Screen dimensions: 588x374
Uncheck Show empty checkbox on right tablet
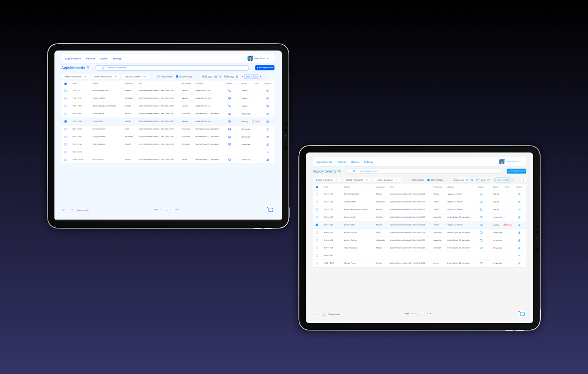point(428,180)
